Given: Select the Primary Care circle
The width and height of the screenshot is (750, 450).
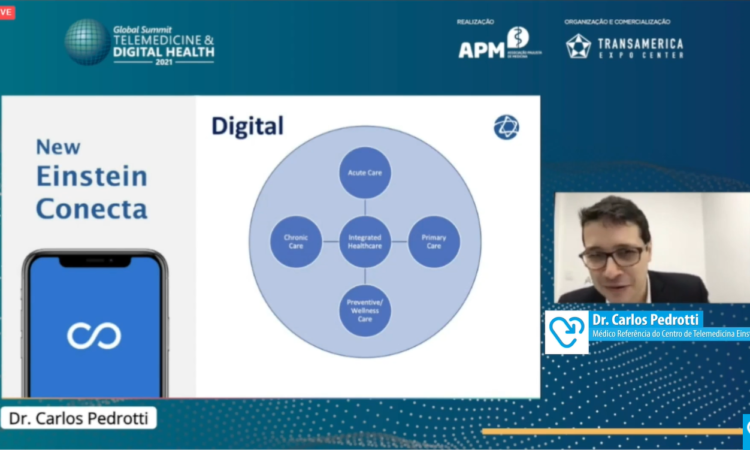Looking at the screenshot, I should (x=434, y=242).
